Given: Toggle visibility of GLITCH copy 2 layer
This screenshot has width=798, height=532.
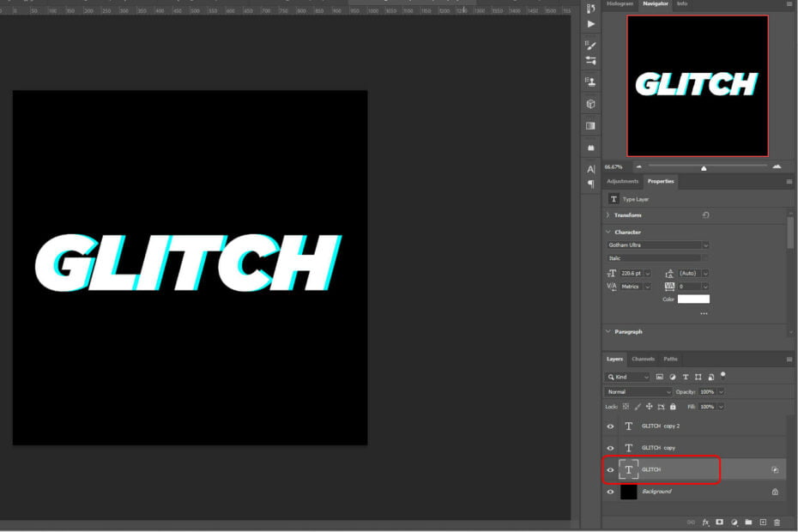Looking at the screenshot, I should pyautogui.click(x=610, y=426).
